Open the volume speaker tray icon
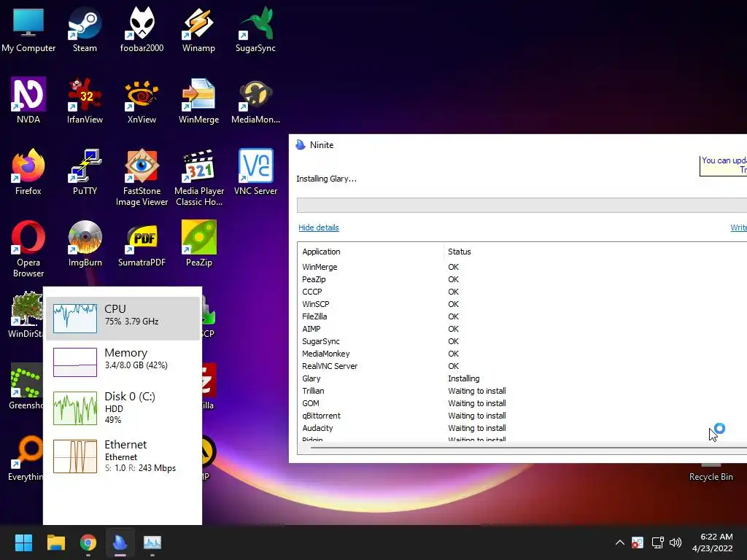Viewport: 747px width, 560px height. pos(675,542)
